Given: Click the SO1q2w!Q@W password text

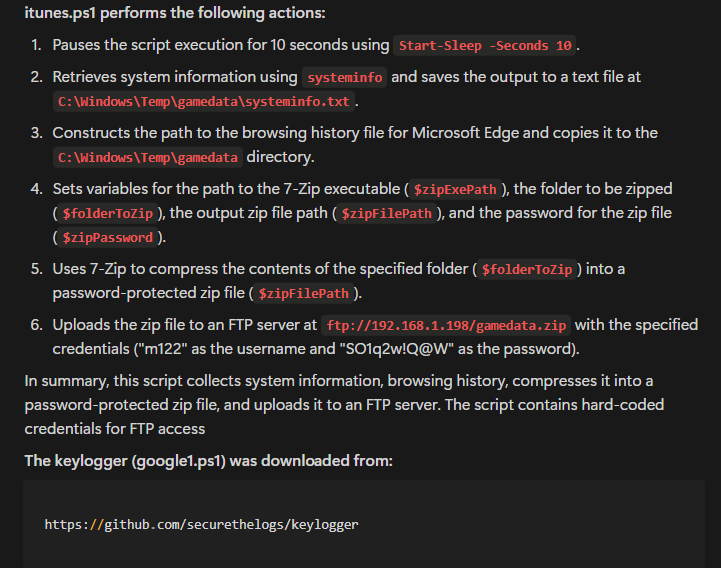Looking at the screenshot, I should coord(458,349).
